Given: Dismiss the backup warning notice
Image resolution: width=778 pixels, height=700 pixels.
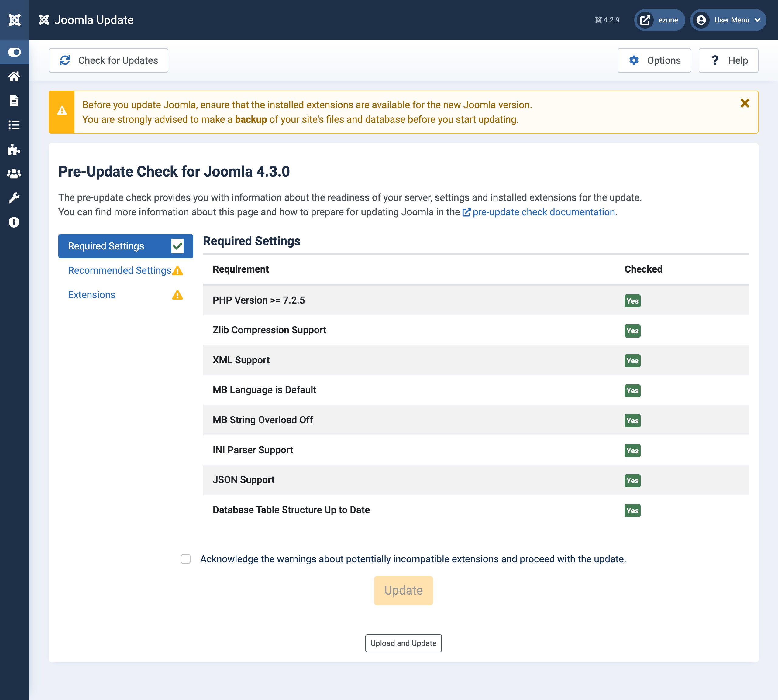Looking at the screenshot, I should pyautogui.click(x=745, y=103).
